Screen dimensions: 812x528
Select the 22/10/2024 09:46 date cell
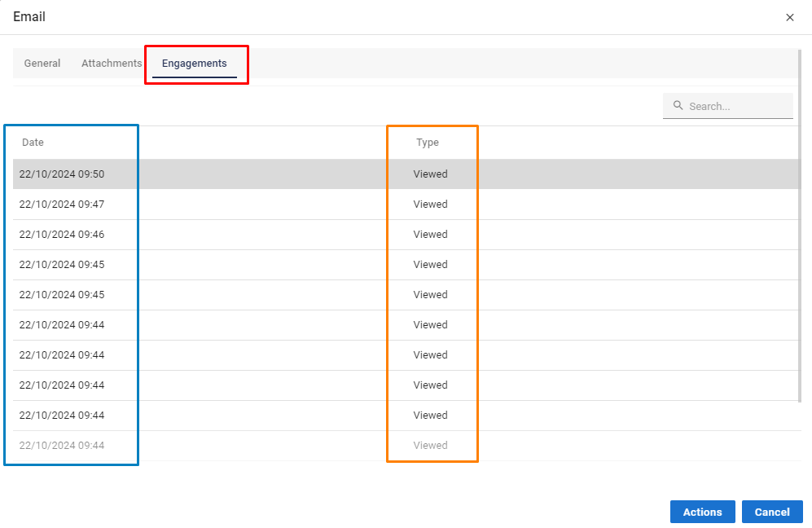[x=62, y=234]
